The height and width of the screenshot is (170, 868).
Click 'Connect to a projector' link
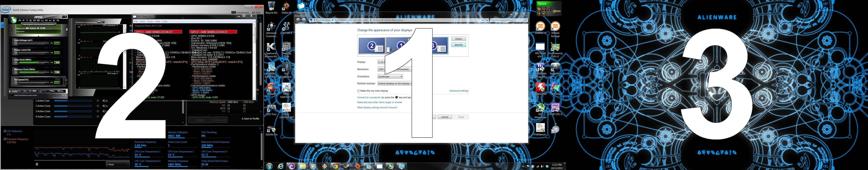pyautogui.click(x=369, y=98)
